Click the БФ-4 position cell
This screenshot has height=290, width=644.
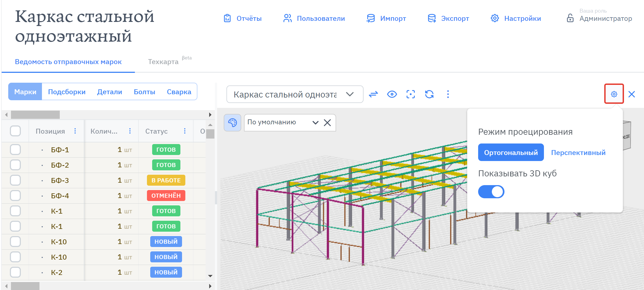point(60,196)
